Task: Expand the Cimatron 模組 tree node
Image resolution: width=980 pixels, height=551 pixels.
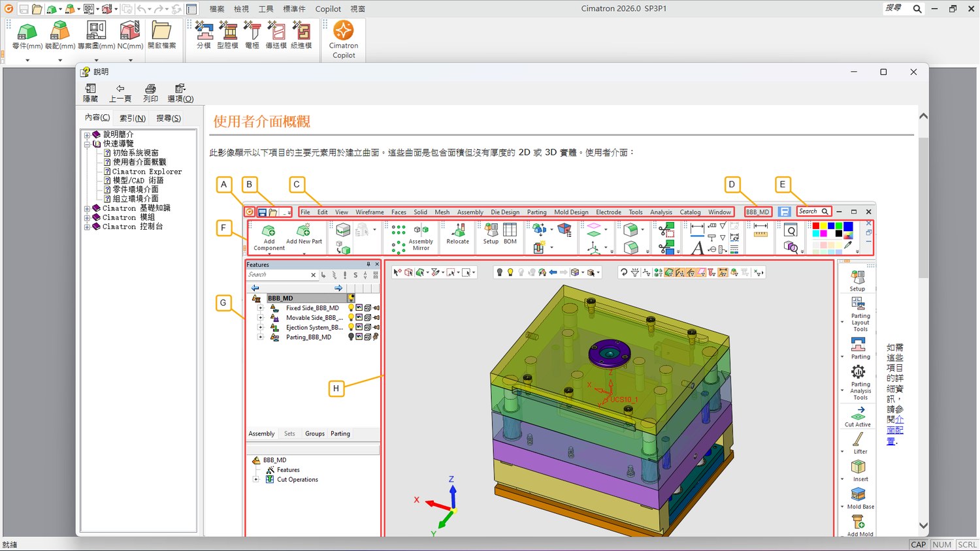Action: [87, 218]
